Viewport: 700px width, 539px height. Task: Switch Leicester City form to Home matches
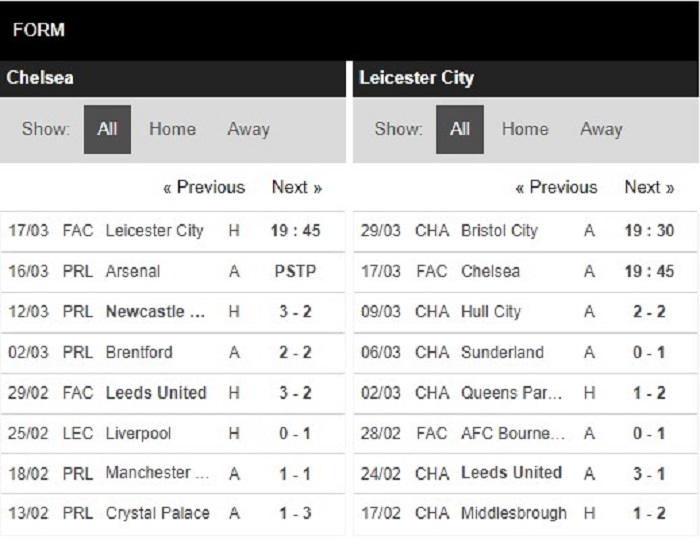point(525,130)
